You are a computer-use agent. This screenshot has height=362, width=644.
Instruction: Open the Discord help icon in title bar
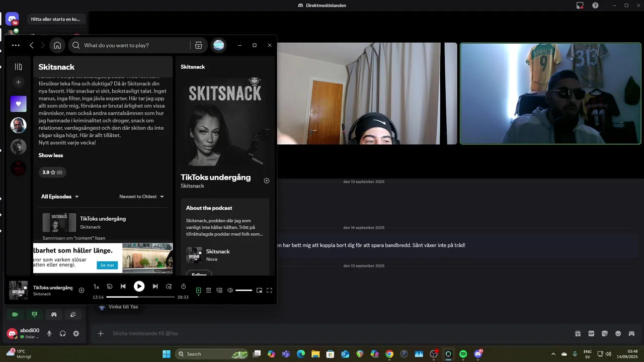click(x=595, y=6)
